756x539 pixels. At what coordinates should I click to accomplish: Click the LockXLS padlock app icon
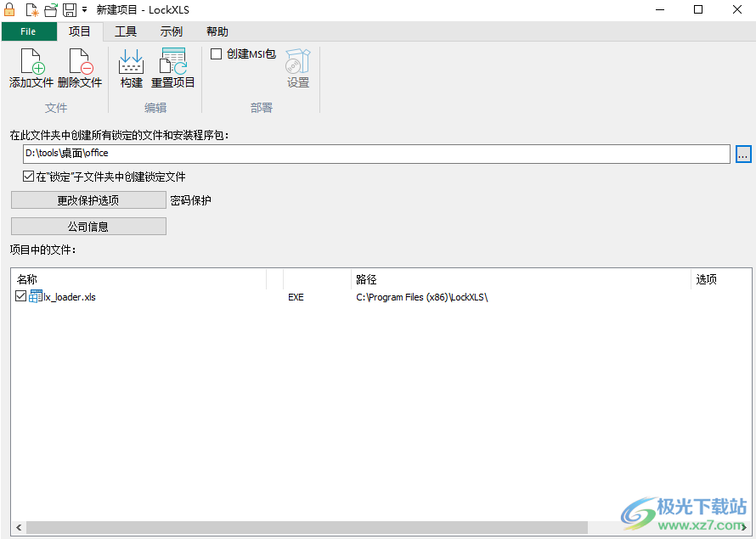point(9,9)
